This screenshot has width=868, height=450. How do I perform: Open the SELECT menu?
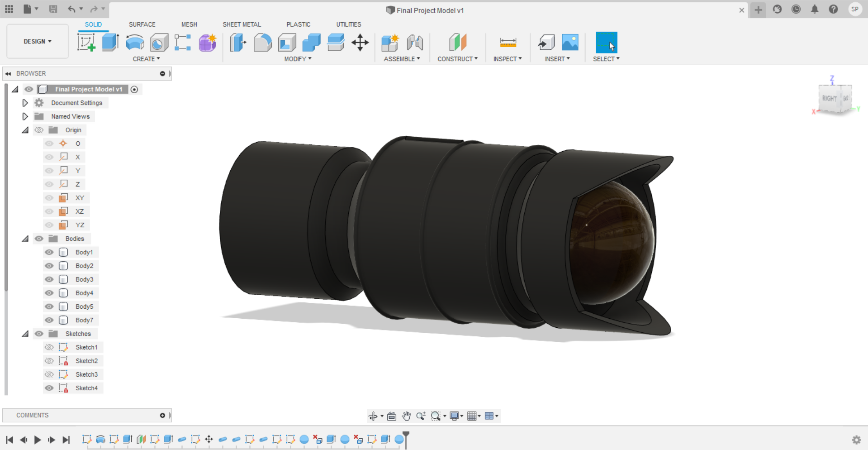click(606, 59)
